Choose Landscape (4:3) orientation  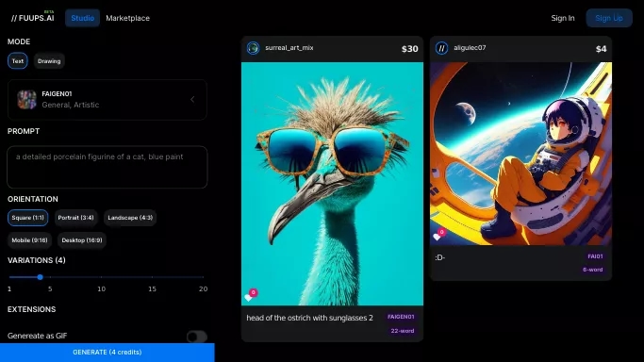(130, 218)
